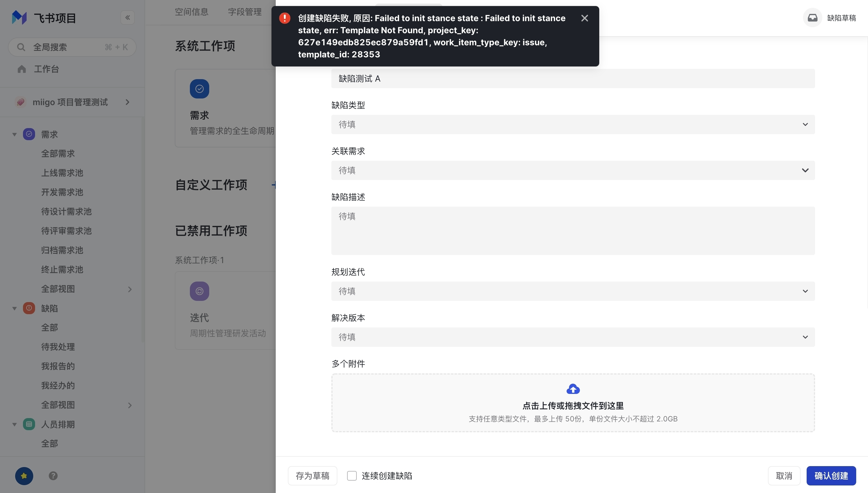The width and height of the screenshot is (868, 493).
Task: Open the 缺陷类型 dropdown
Action: tap(573, 124)
